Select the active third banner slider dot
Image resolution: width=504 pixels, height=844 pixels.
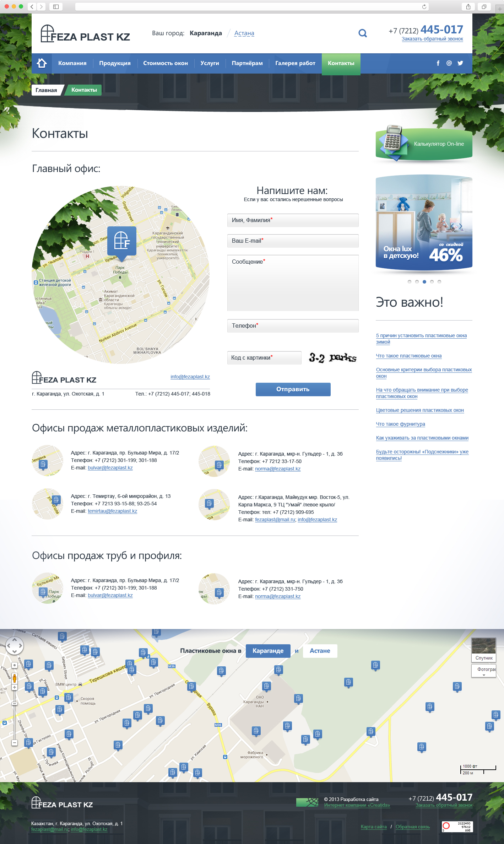click(424, 282)
